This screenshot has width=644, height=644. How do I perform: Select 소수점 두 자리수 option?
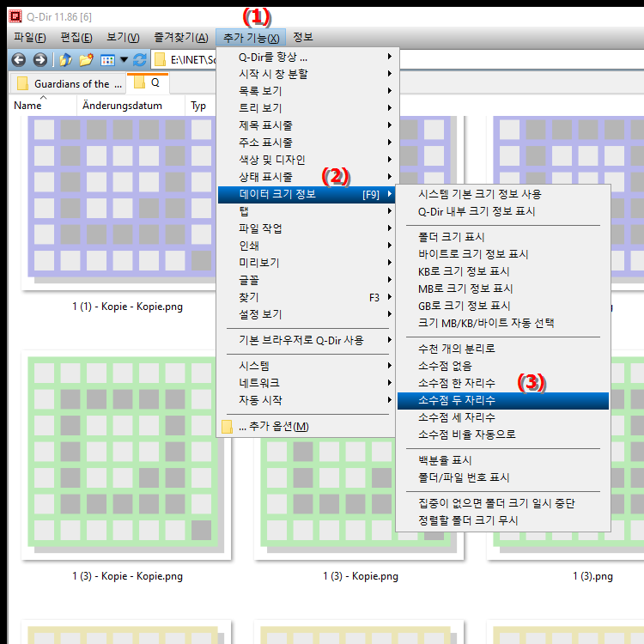pyautogui.click(x=502, y=400)
